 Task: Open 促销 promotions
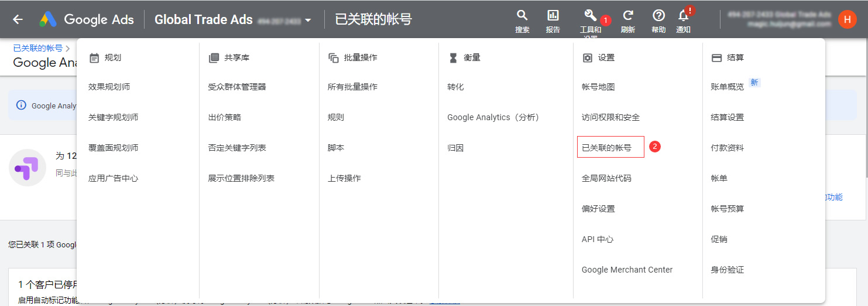719,239
